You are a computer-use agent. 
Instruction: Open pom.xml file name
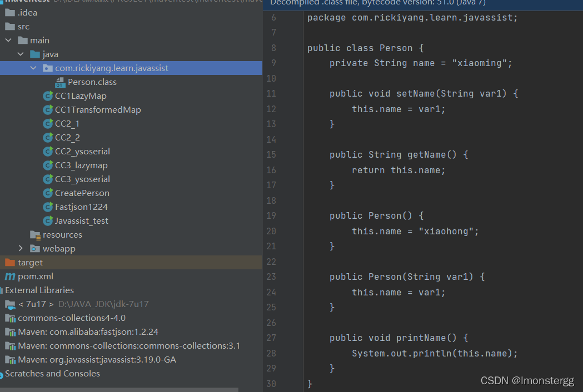point(36,277)
